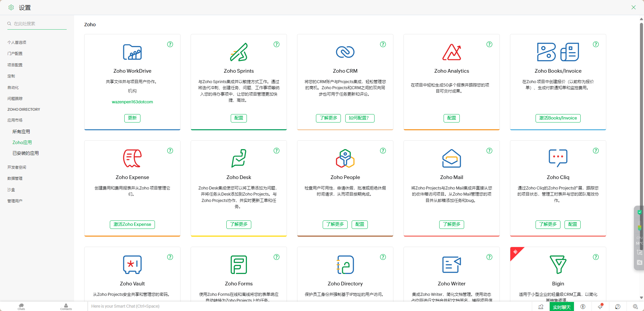Image resolution: width=644 pixels, height=311 pixels.
Task: Open help for Zoho Directory card
Action: click(x=383, y=257)
